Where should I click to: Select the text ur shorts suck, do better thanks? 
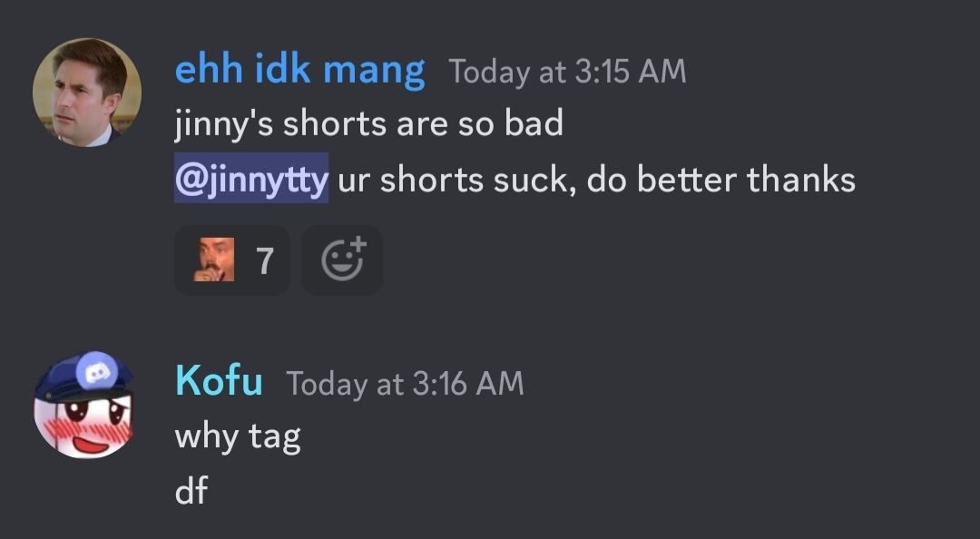point(596,180)
